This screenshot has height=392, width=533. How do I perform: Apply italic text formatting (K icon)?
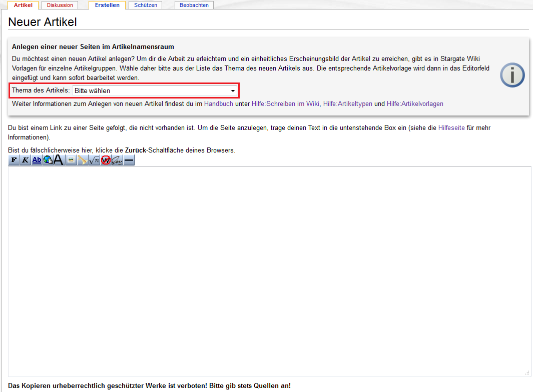25,160
